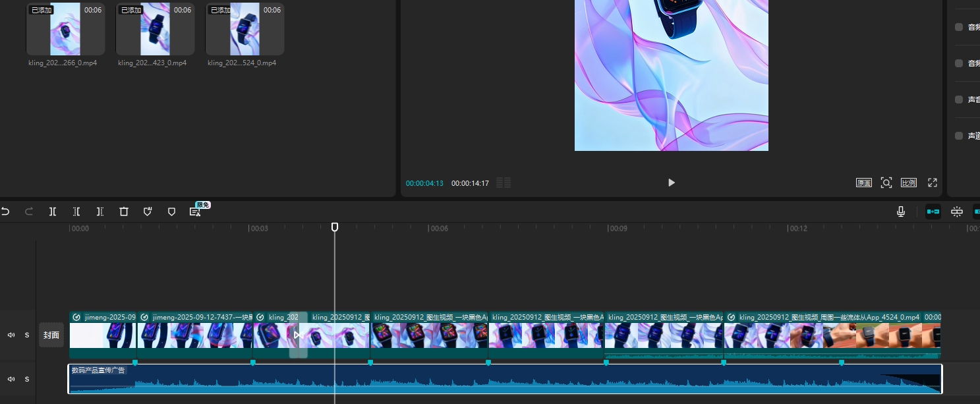Trim everything right of the playhead
Viewport: 980px width, 404px height.
tap(100, 212)
